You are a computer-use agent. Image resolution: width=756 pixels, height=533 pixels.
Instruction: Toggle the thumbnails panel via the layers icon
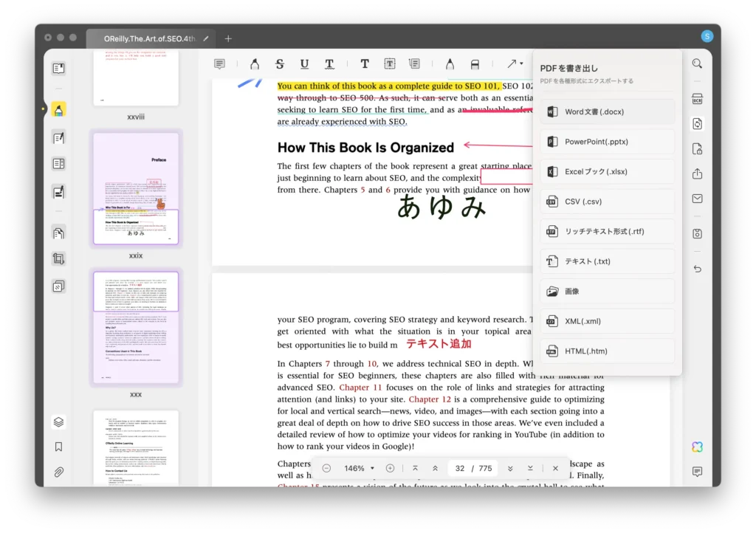[58, 422]
